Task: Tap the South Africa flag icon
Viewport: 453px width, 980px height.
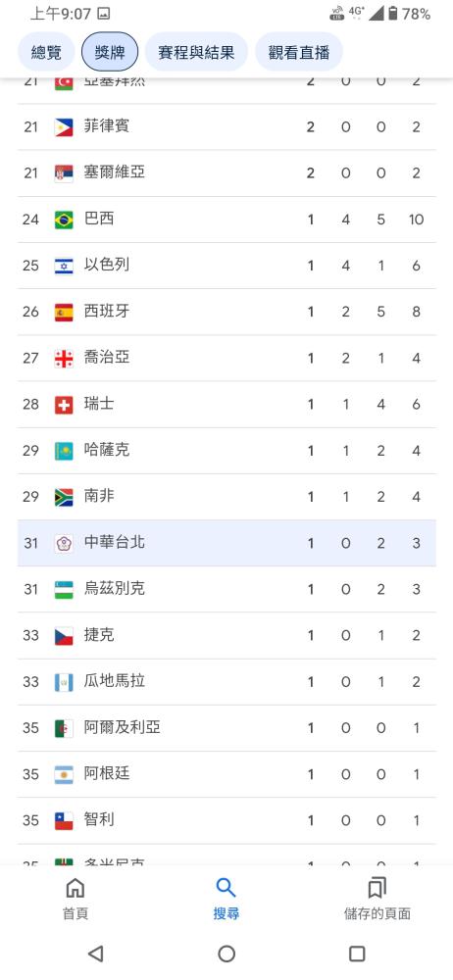Action: (x=64, y=497)
